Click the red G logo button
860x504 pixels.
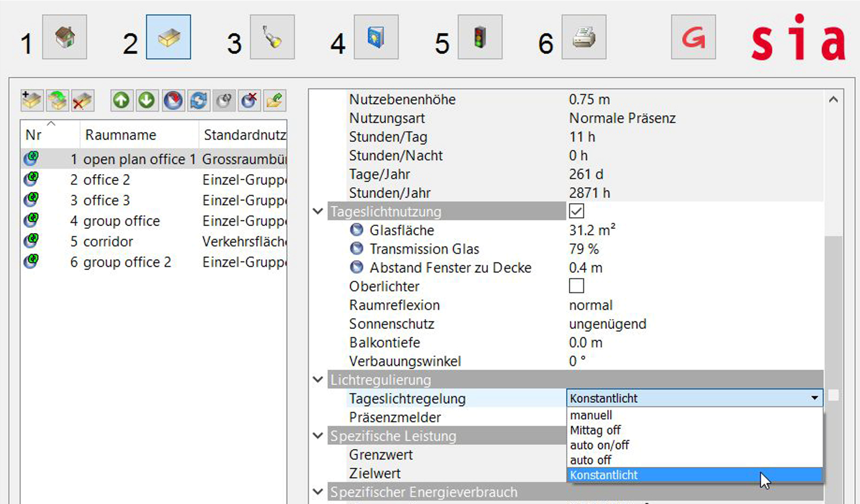click(x=693, y=37)
